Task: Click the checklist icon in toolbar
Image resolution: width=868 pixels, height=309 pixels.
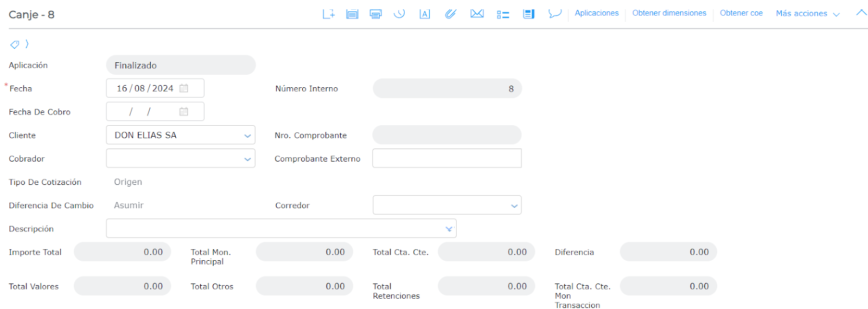Action: point(503,15)
